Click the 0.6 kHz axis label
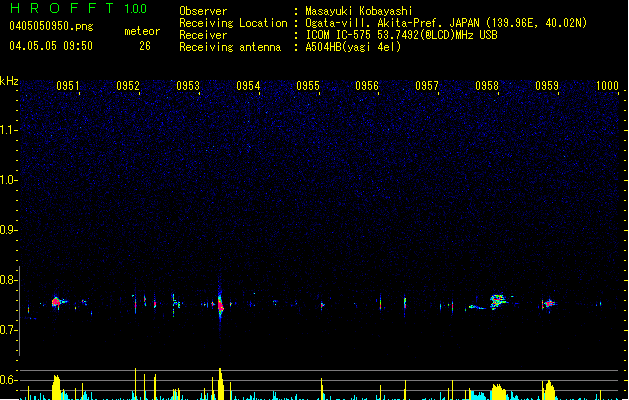The image size is (629, 400). (8, 380)
